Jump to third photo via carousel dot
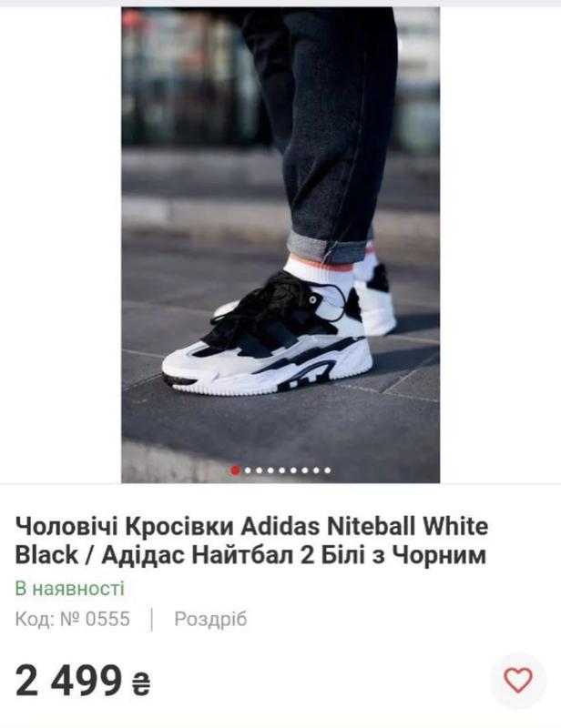This screenshot has height=728, width=561. [x=260, y=470]
